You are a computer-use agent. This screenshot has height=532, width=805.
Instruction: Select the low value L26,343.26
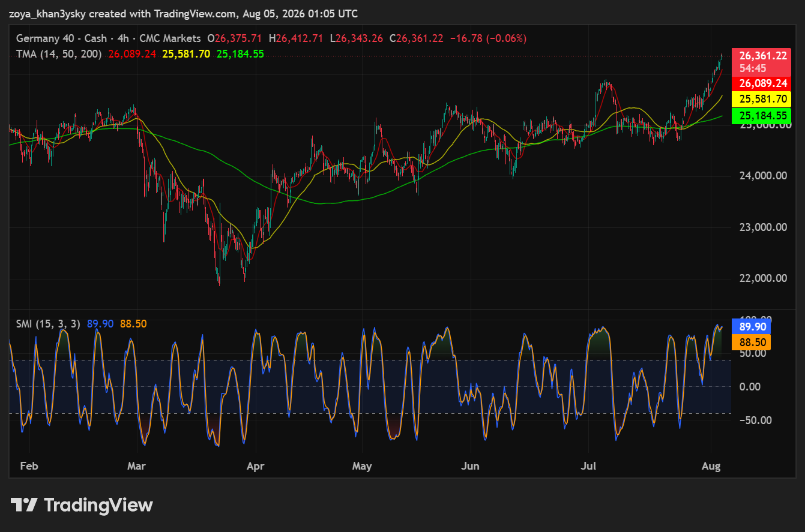click(357, 38)
